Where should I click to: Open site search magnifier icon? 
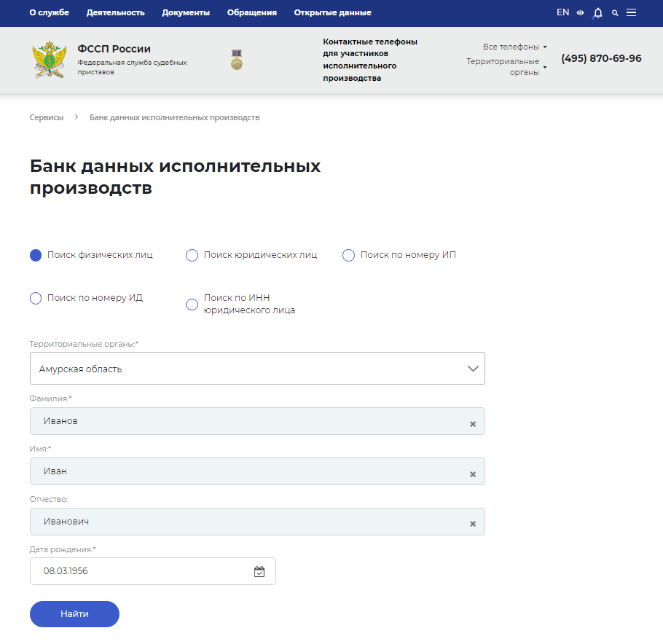(x=615, y=13)
